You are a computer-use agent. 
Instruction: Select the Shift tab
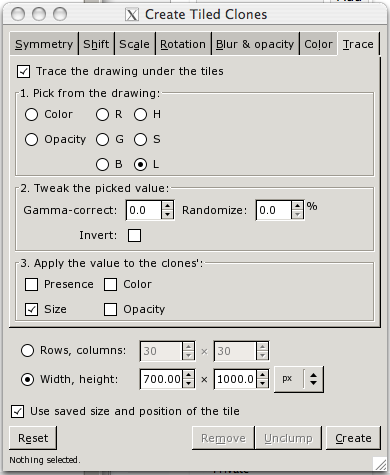96,44
